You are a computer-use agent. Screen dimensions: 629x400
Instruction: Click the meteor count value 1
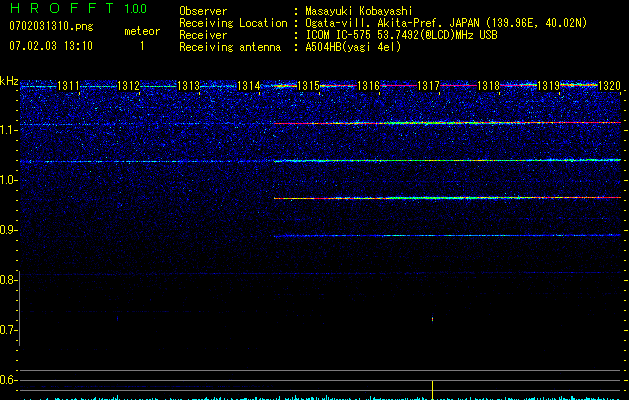point(142,46)
